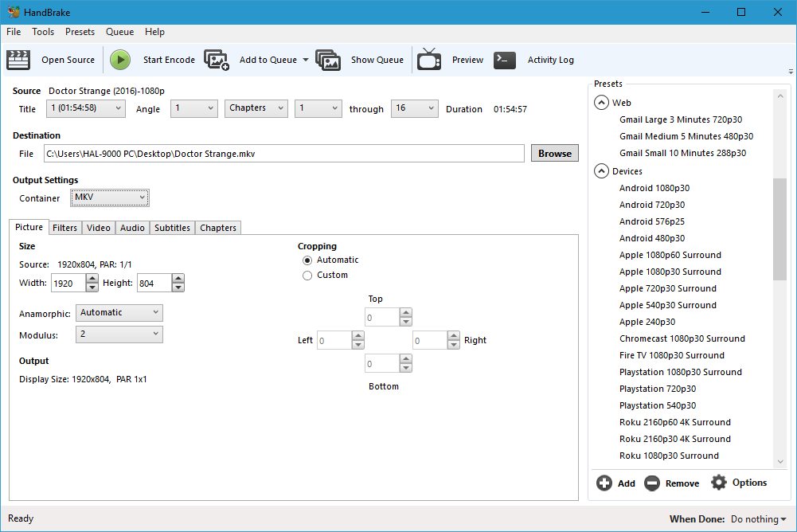Select the Automatic cropping radio button
Viewport: 797px width, 532px height.
click(x=307, y=260)
